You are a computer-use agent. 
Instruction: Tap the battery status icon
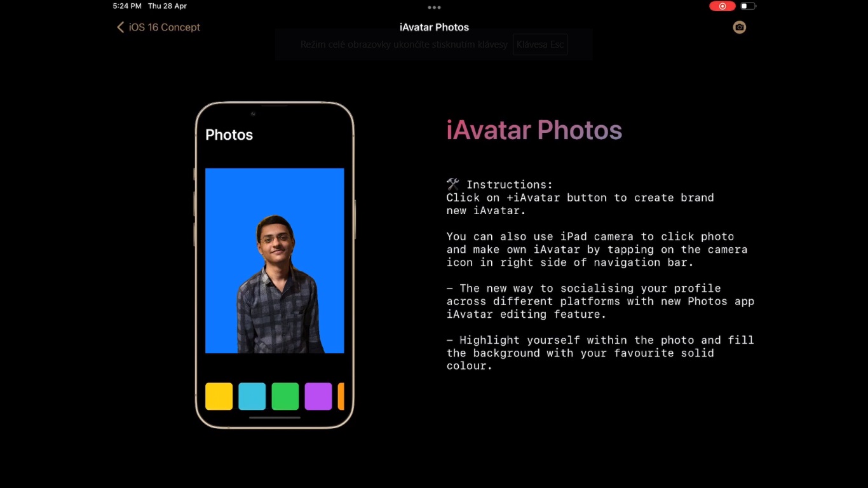coord(749,6)
